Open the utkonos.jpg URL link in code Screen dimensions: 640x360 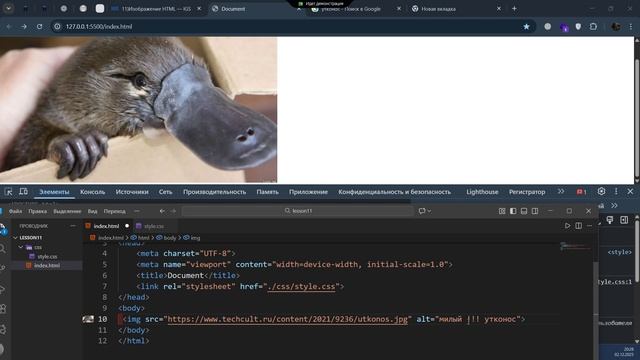287,319
